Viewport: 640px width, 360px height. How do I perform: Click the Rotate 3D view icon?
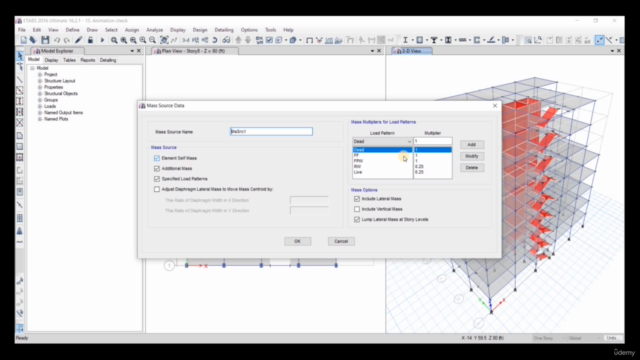[x=215, y=40]
